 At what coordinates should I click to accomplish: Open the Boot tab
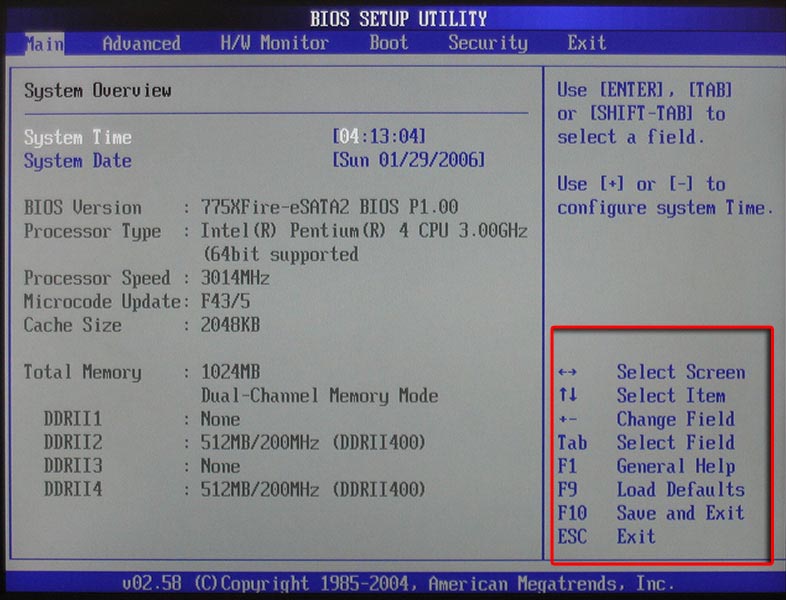388,43
